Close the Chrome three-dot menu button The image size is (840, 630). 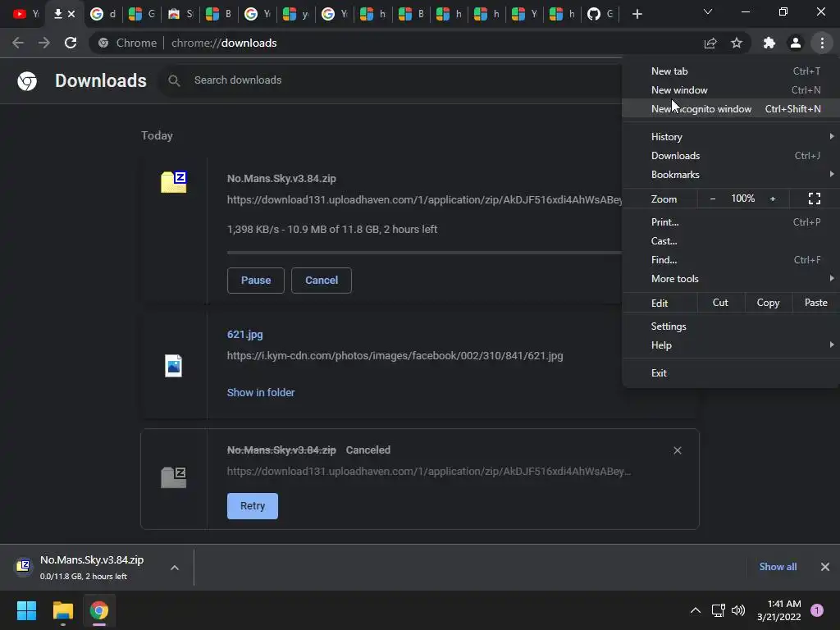point(822,43)
